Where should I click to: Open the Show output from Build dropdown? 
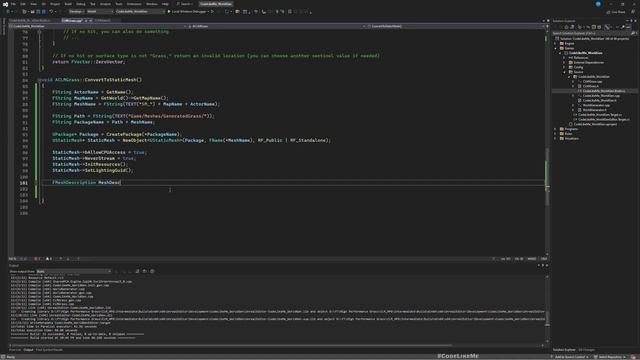coord(73,271)
